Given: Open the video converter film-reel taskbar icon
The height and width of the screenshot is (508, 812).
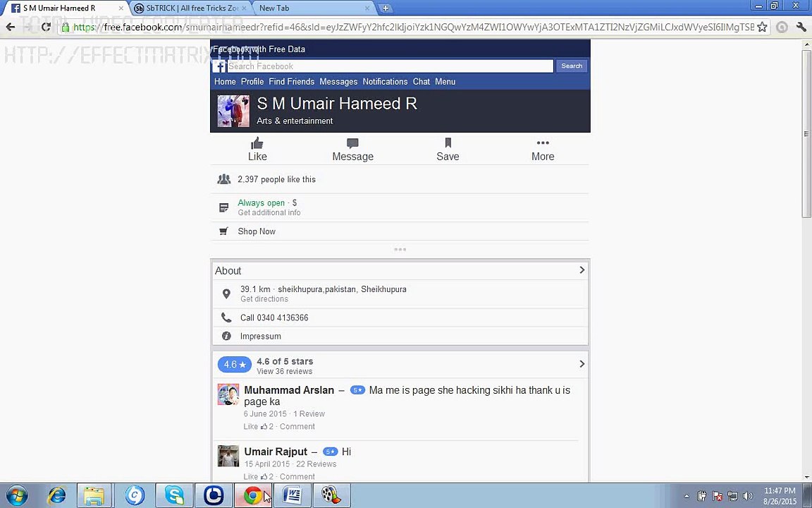Looking at the screenshot, I should click(x=331, y=496).
